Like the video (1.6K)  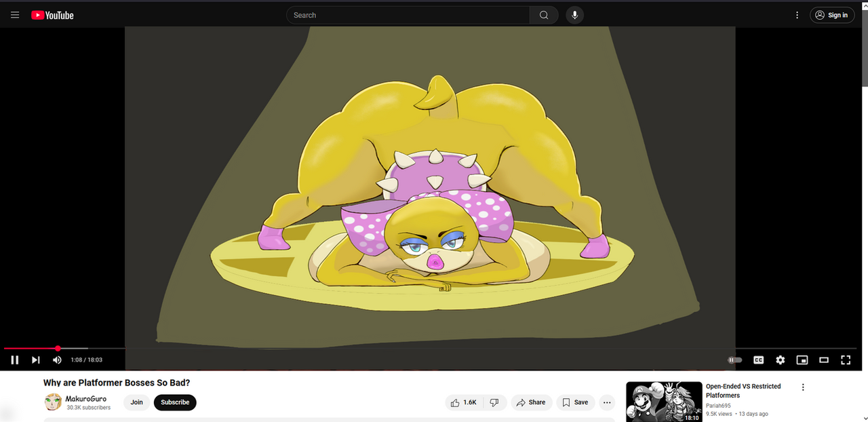(x=464, y=402)
